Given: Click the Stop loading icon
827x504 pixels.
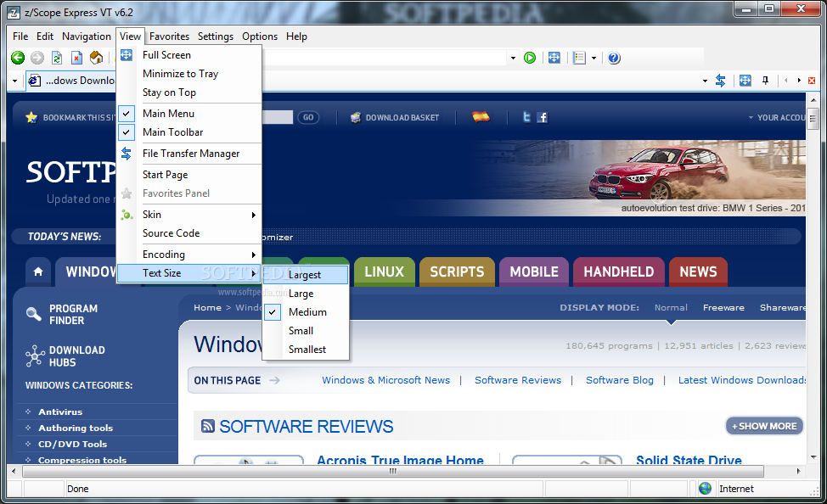Looking at the screenshot, I should (x=77, y=58).
